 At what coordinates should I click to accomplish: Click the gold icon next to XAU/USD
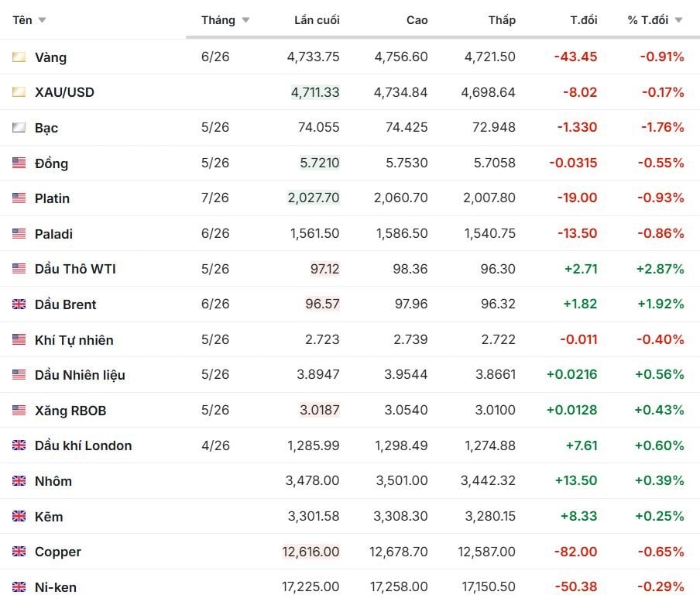tap(19, 92)
